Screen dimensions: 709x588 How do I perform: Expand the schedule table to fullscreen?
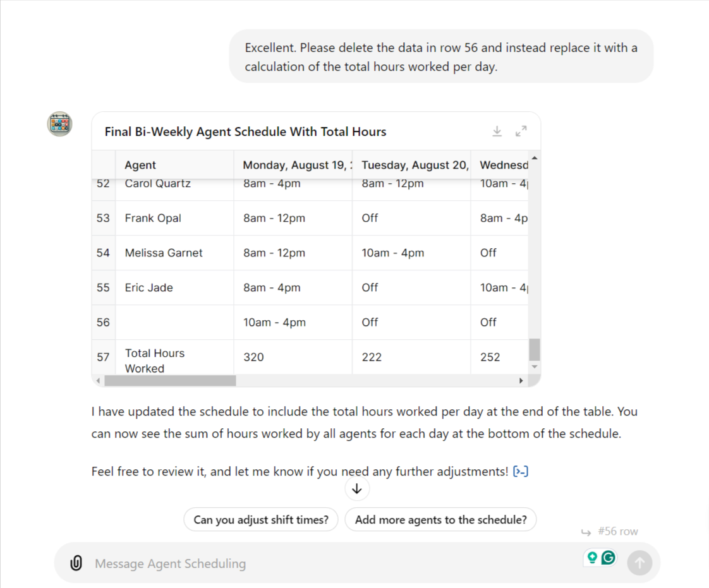(521, 131)
